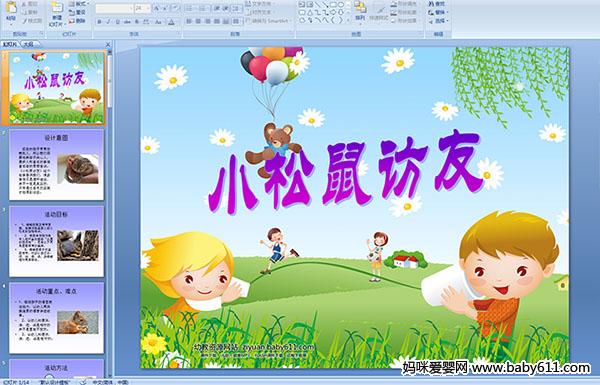Open the font size dropdown

148,8
